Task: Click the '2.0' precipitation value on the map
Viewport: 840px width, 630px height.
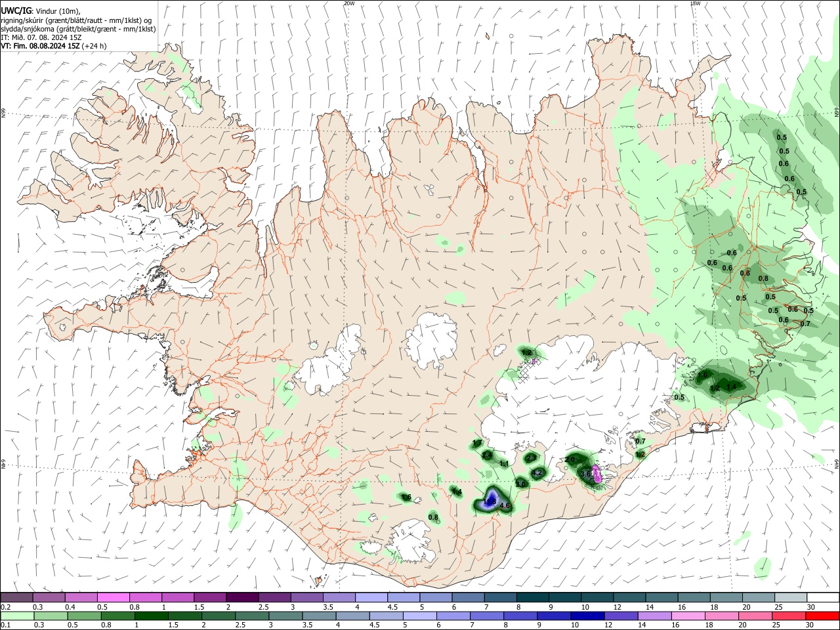Action: click(570, 459)
